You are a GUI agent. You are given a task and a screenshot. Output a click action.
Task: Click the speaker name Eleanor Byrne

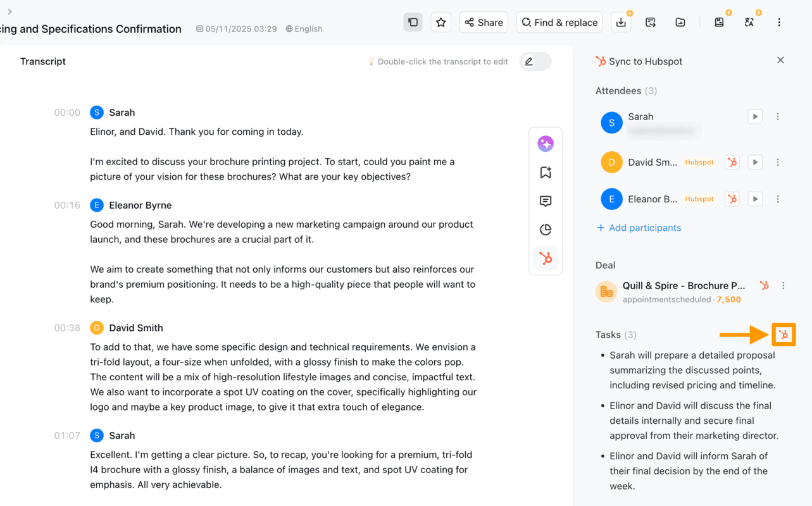[x=141, y=205]
